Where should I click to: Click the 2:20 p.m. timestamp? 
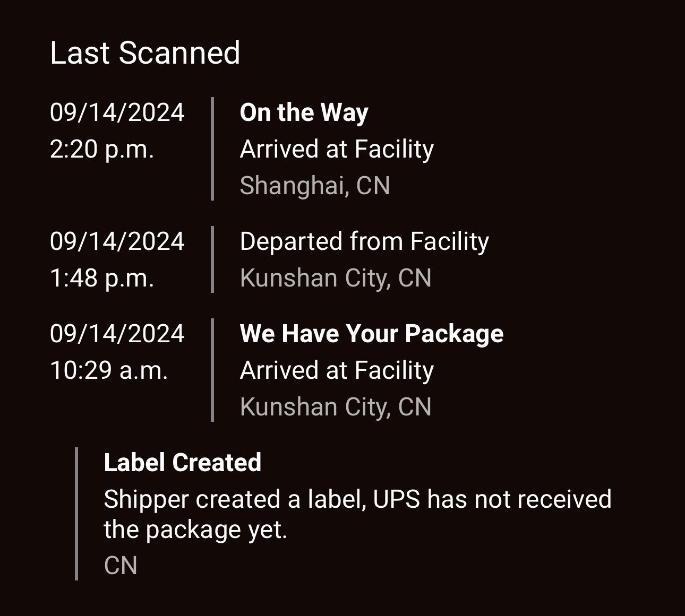pos(102,150)
